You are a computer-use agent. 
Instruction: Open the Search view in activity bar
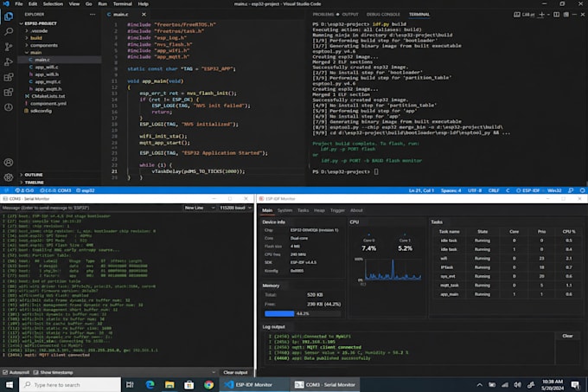pyautogui.click(x=9, y=31)
